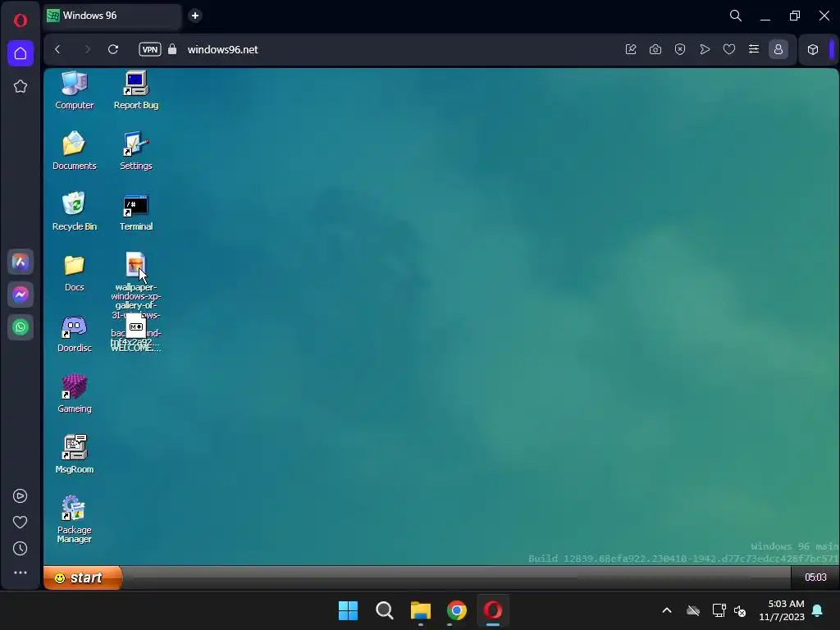
Task: Open a new browser tab
Action: (195, 16)
